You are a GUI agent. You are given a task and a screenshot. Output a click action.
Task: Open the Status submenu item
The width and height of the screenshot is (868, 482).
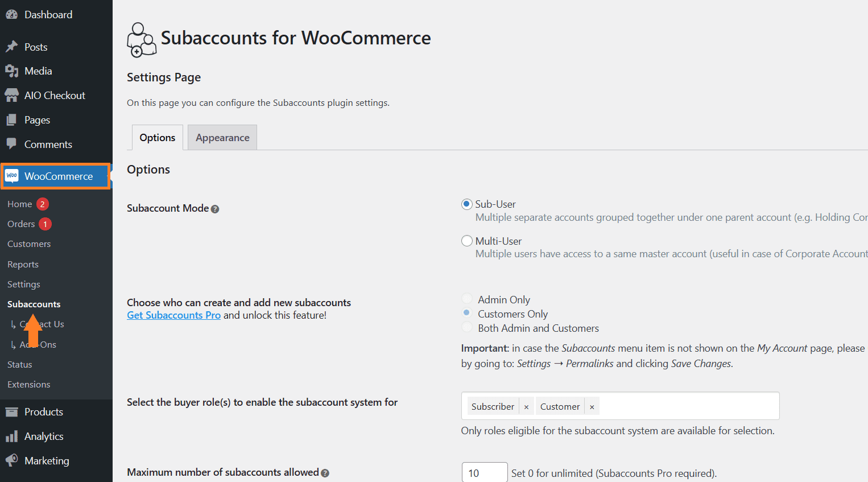tap(20, 365)
